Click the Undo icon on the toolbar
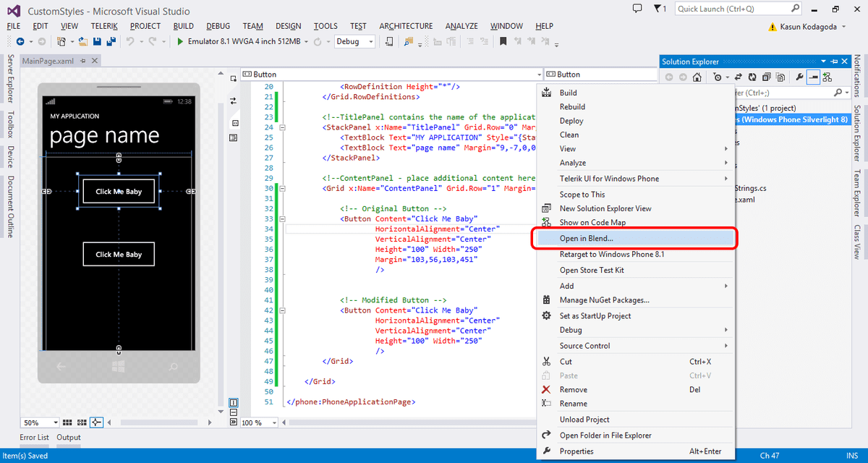 (132, 41)
